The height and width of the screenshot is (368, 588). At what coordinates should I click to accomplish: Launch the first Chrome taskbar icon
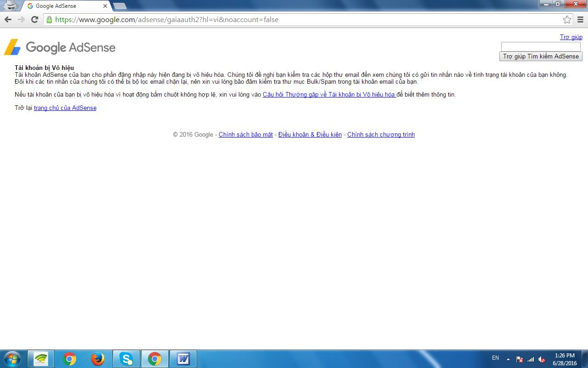coord(69,358)
